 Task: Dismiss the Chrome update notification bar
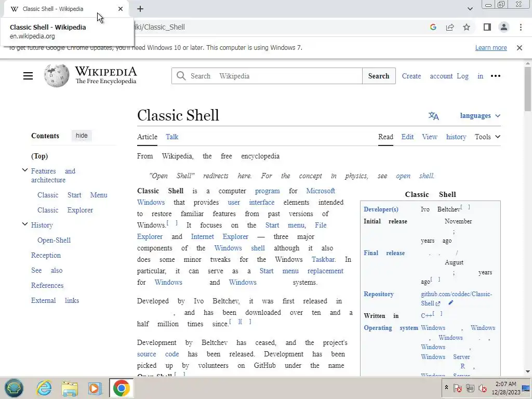coord(520,48)
